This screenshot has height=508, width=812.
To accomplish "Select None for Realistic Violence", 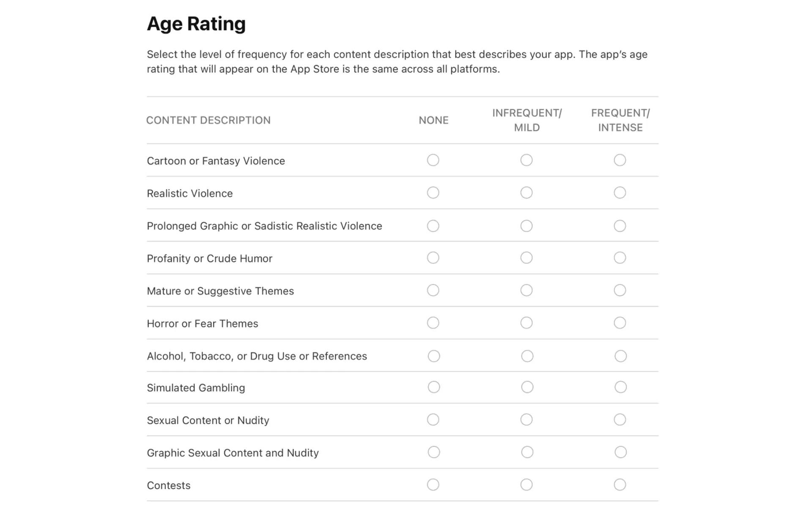I will click(433, 193).
